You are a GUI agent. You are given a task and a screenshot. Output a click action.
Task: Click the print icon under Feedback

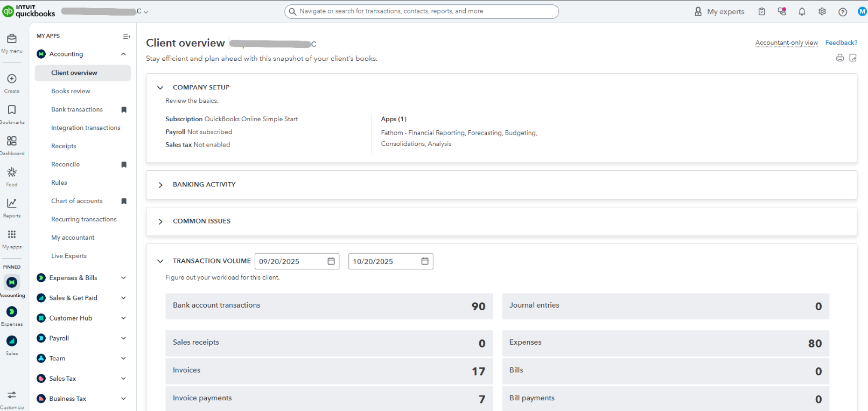click(x=840, y=58)
